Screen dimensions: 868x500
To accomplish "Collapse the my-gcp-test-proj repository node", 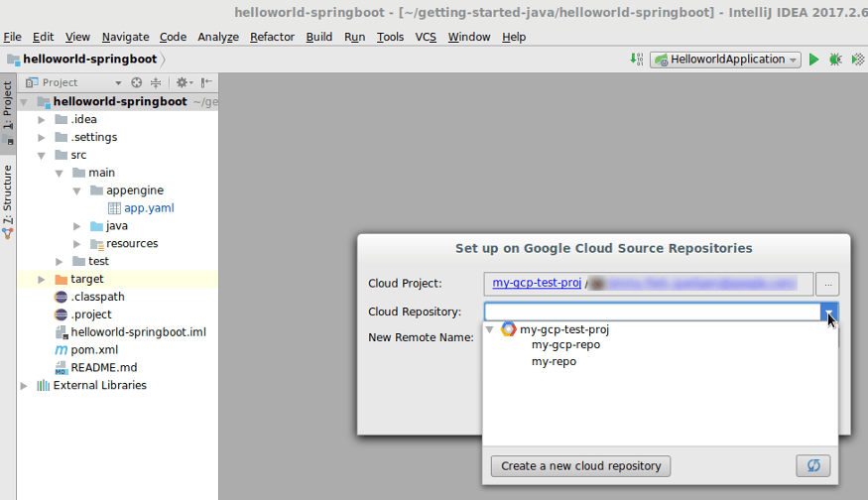I will [x=489, y=329].
